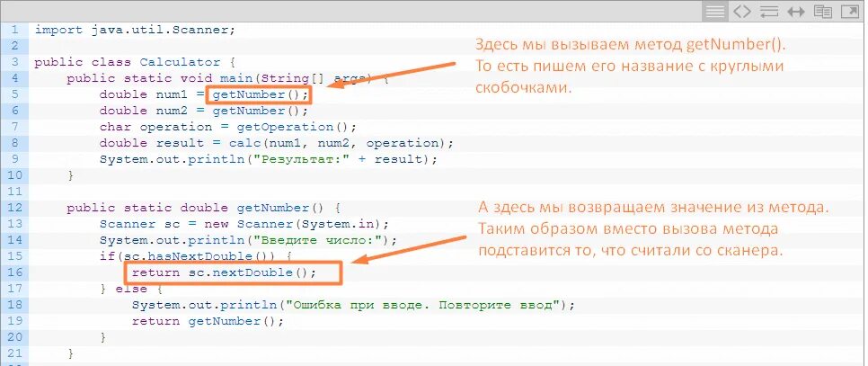Click 'return getNumber();' on line 19
The height and width of the screenshot is (366, 868).
[x=208, y=321]
